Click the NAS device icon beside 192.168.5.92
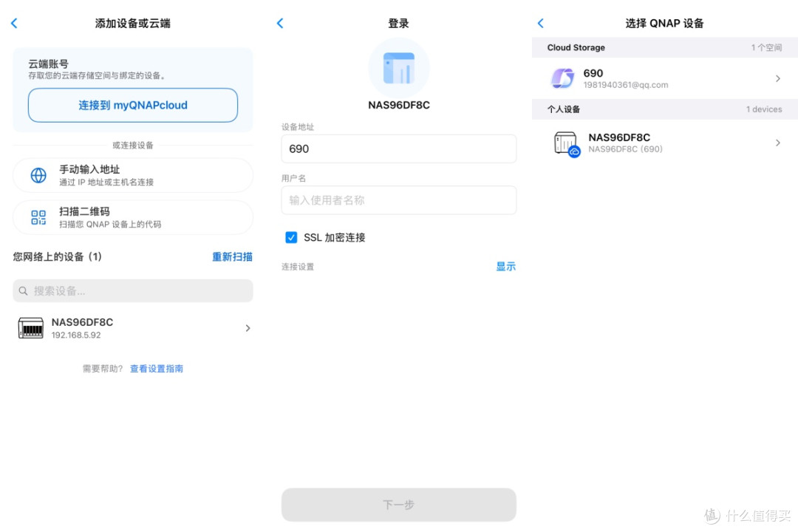The image size is (798, 532). tap(30, 328)
